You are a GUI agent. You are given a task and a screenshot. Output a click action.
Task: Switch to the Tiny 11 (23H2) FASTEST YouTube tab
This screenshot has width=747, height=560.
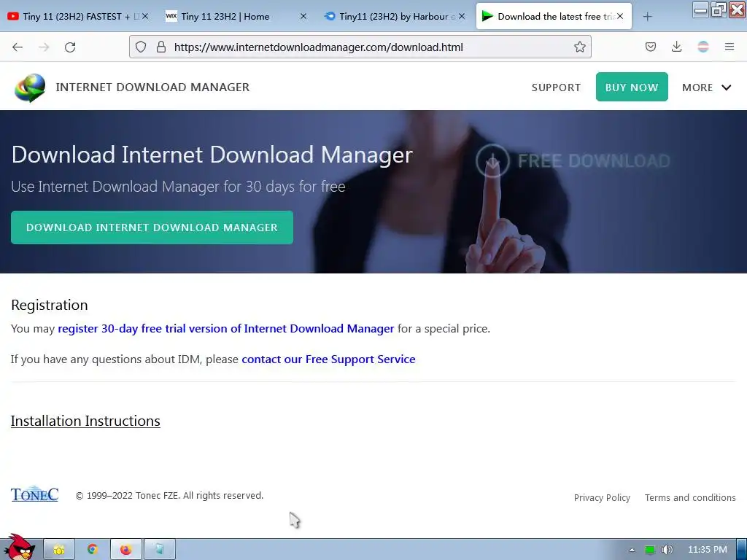[x=77, y=16]
